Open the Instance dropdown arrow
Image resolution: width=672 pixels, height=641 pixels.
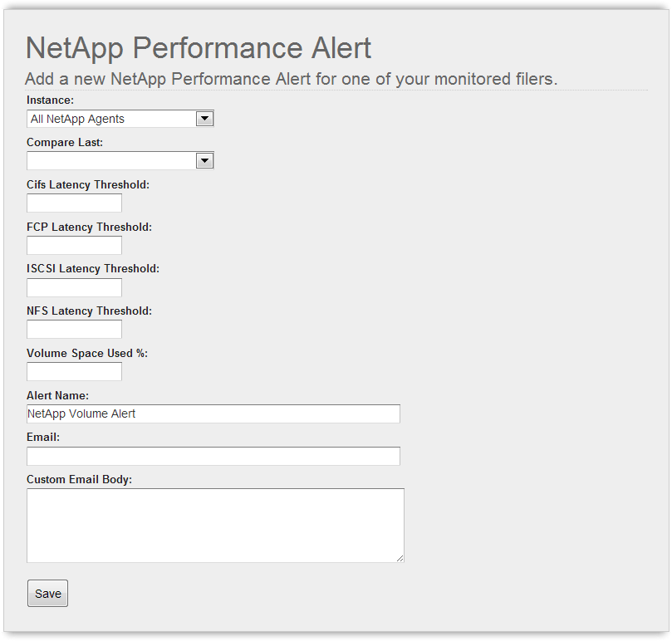(204, 119)
